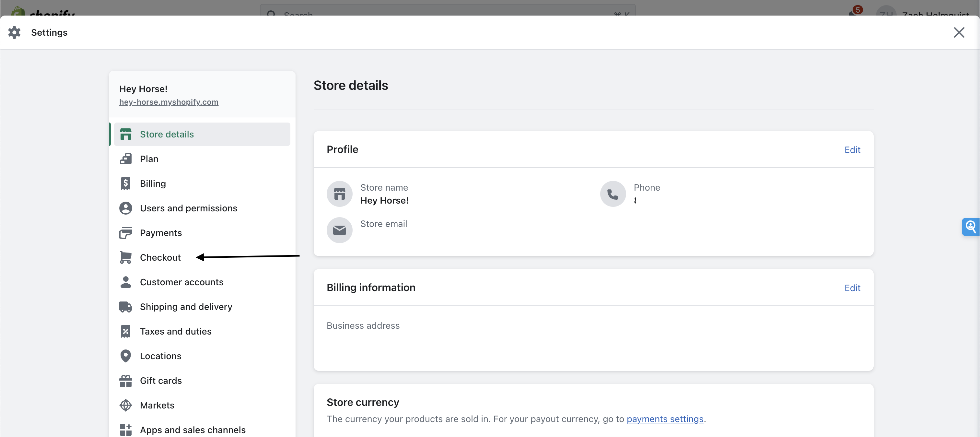Click the Gift cards present icon
The image size is (980, 437).
pyautogui.click(x=125, y=381)
